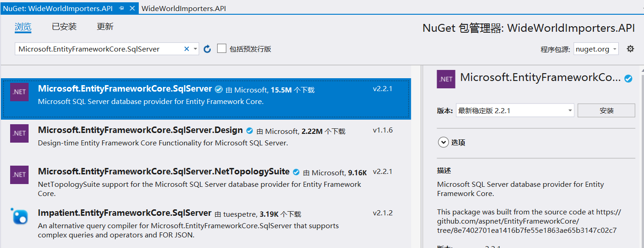The image size is (644, 248).
Task: Enable 包括预发行版 (include prerelease) checkbox
Action: (x=222, y=48)
